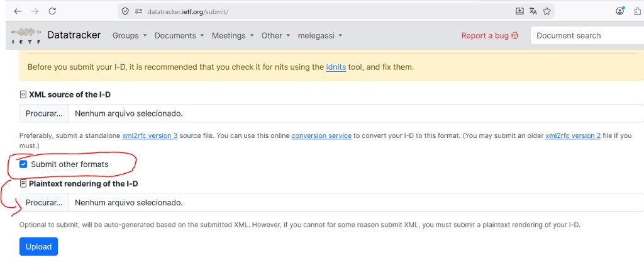
Task: Click Procurar for XML source file
Action: (45, 113)
